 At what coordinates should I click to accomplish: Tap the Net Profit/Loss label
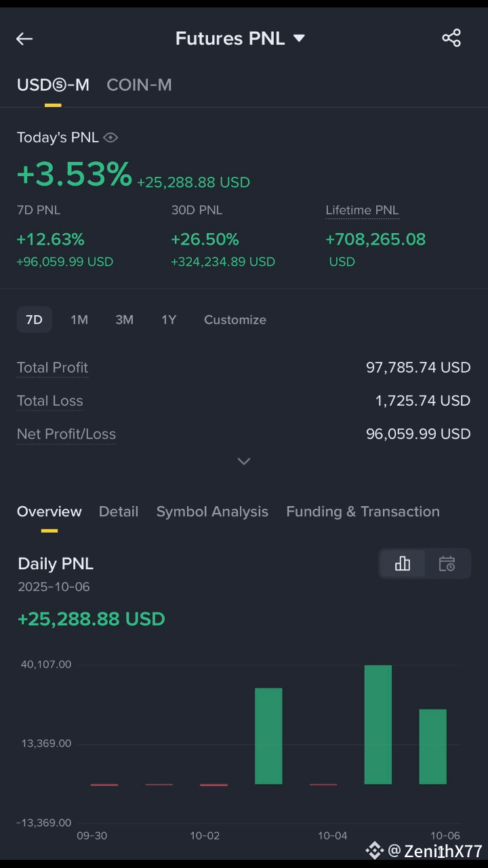[x=66, y=434]
